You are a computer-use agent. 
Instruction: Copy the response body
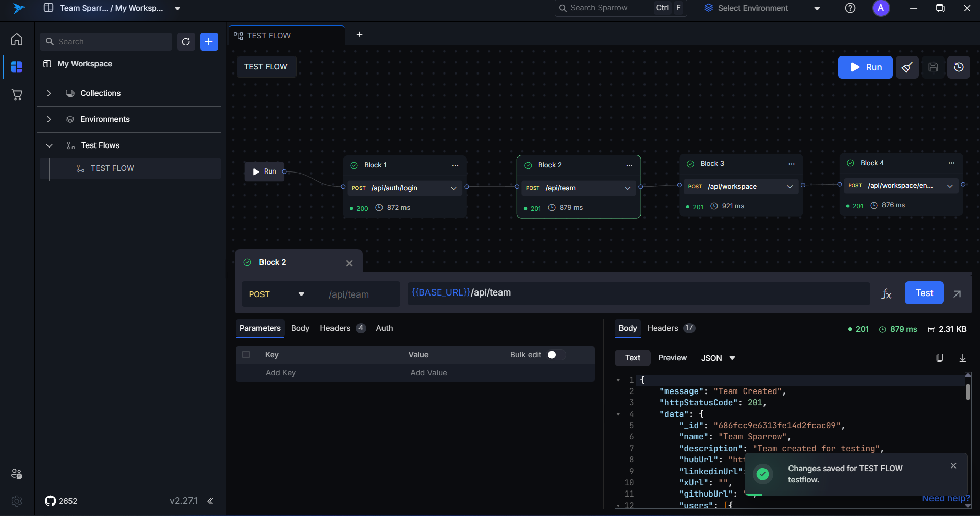click(x=940, y=358)
